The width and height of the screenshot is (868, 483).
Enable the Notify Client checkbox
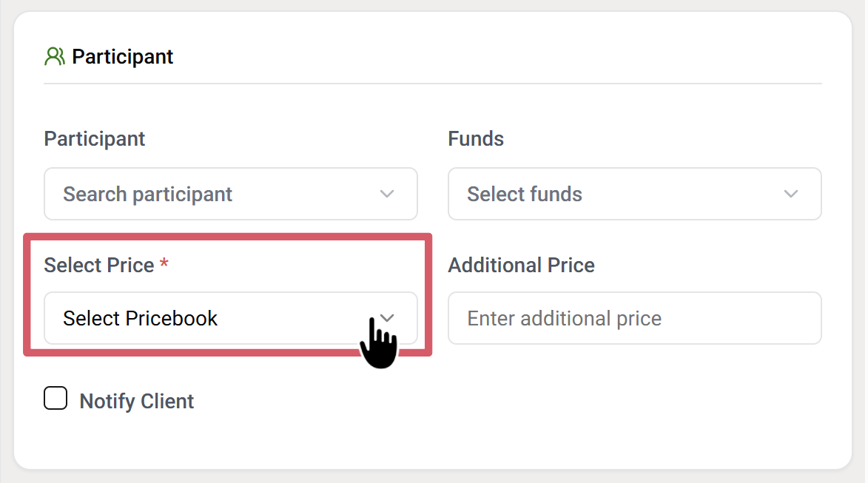click(55, 399)
